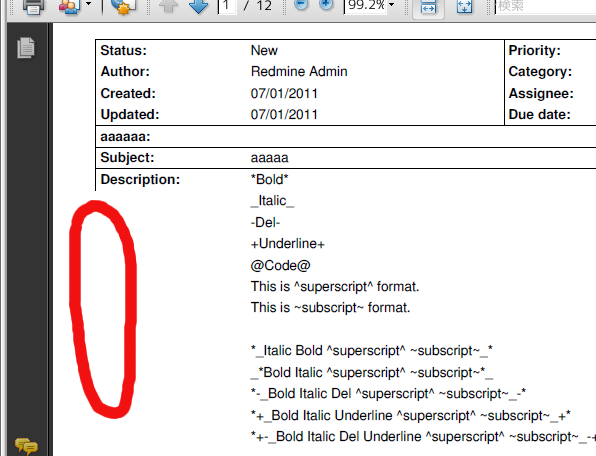Click the @Code@ line in description

click(281, 265)
